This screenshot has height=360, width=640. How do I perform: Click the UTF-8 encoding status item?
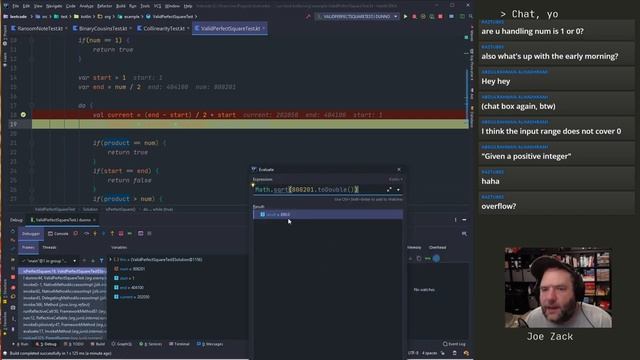[x=413, y=353]
